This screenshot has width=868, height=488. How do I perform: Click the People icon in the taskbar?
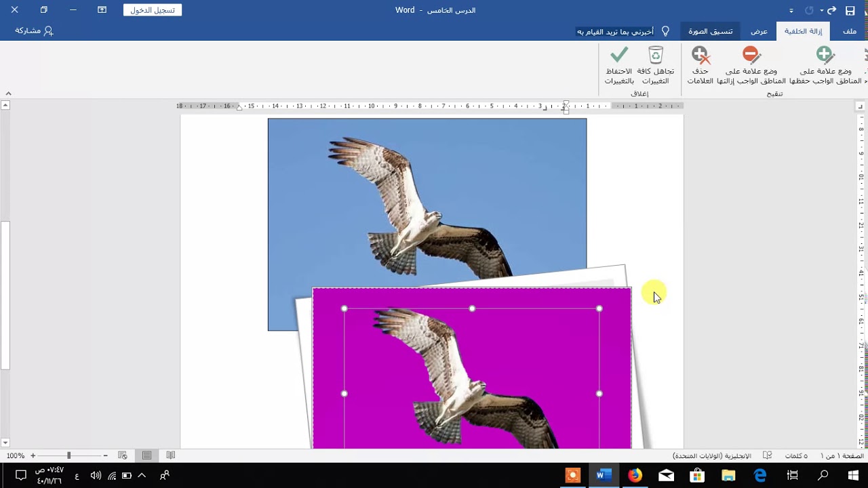tap(164, 476)
